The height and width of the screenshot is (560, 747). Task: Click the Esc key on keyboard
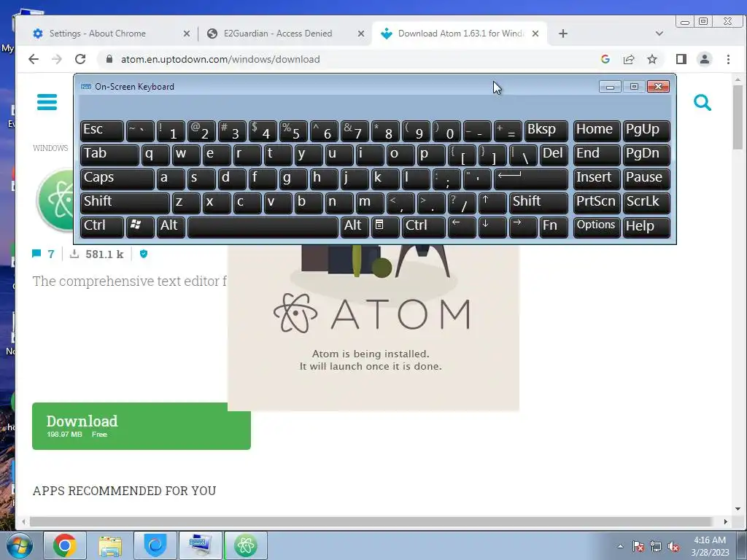click(102, 131)
